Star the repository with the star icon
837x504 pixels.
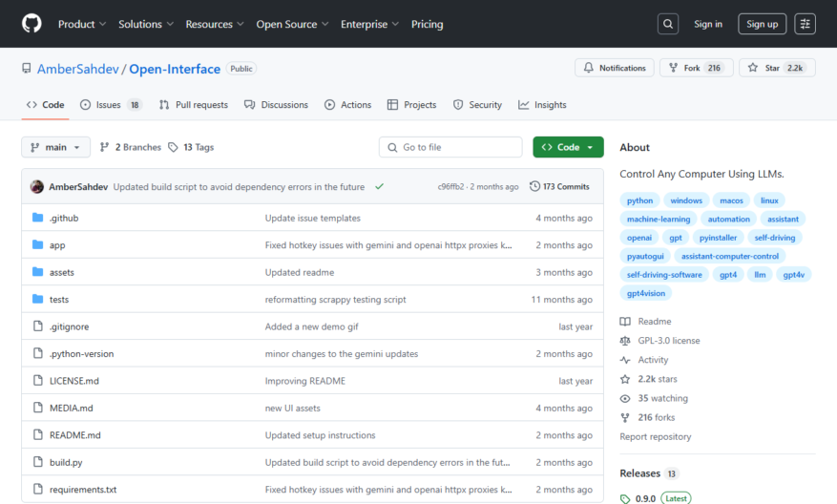pos(753,68)
